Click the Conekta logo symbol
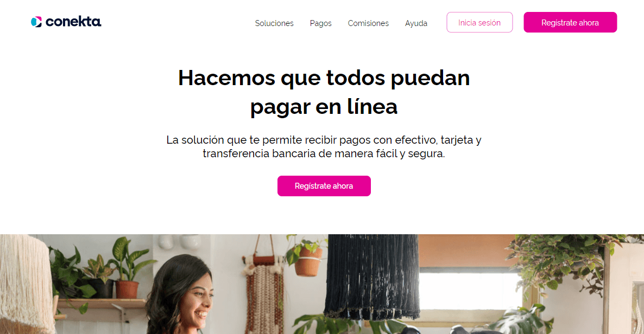This screenshot has width=644, height=334. coord(36,22)
